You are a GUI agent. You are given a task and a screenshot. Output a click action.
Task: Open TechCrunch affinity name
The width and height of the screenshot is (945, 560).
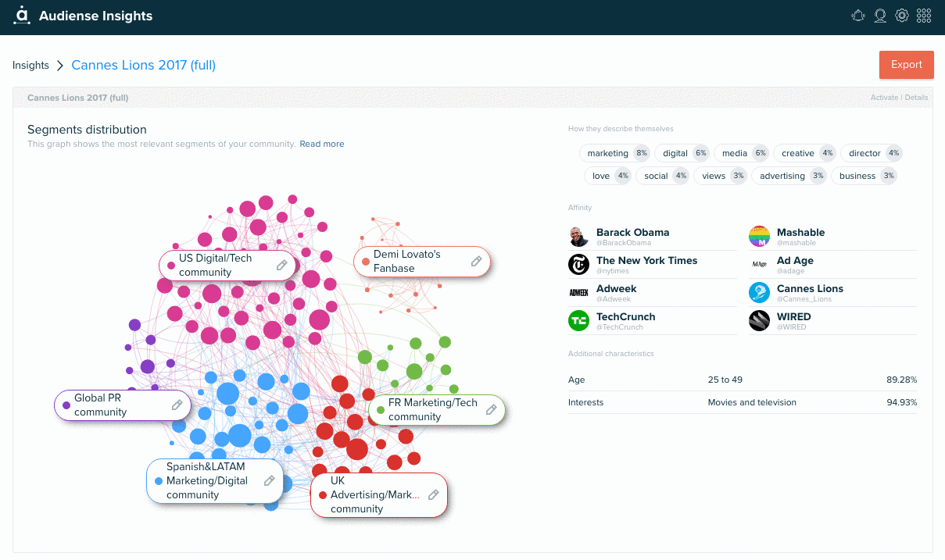click(x=625, y=317)
